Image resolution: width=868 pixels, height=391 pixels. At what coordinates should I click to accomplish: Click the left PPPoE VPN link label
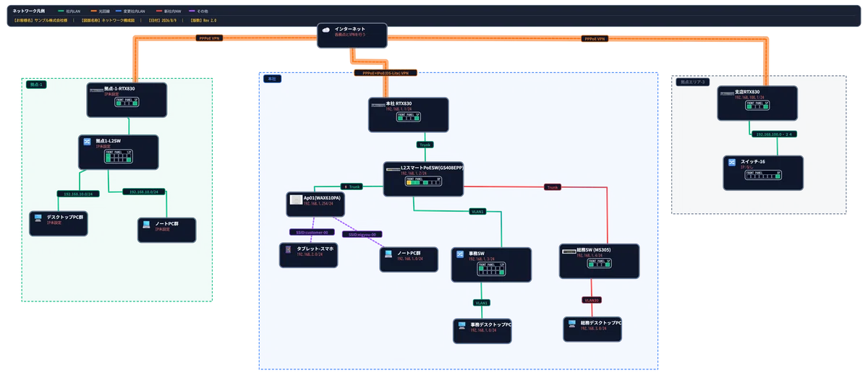pos(210,38)
